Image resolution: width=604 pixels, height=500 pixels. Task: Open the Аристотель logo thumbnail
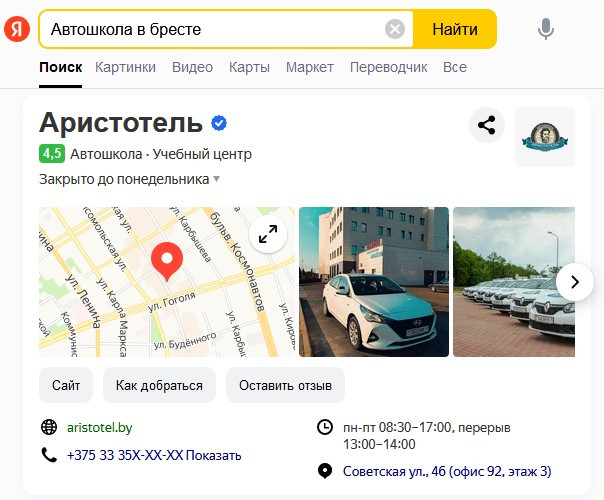click(545, 137)
